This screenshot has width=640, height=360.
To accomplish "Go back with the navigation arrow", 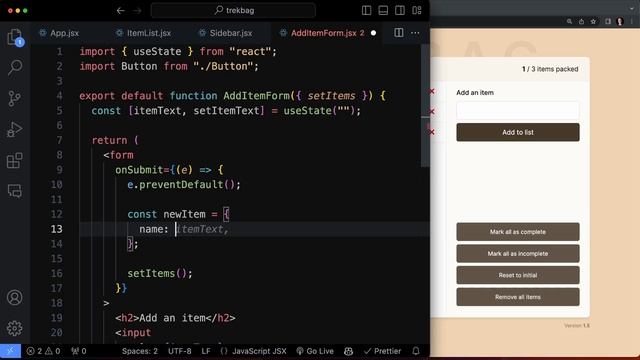I will (120, 11).
